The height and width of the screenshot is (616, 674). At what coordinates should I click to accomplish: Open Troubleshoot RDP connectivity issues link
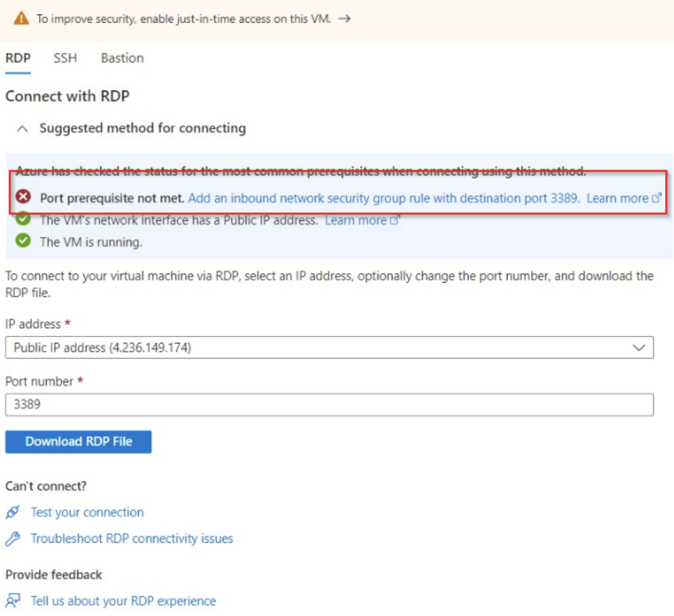pos(132,539)
